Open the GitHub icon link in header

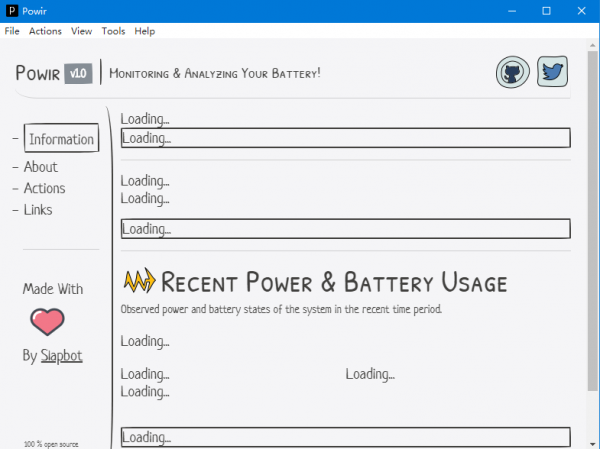(x=513, y=73)
